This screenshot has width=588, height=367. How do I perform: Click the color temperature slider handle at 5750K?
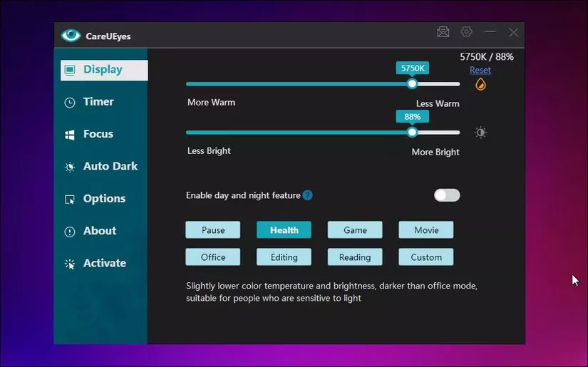[x=412, y=84]
